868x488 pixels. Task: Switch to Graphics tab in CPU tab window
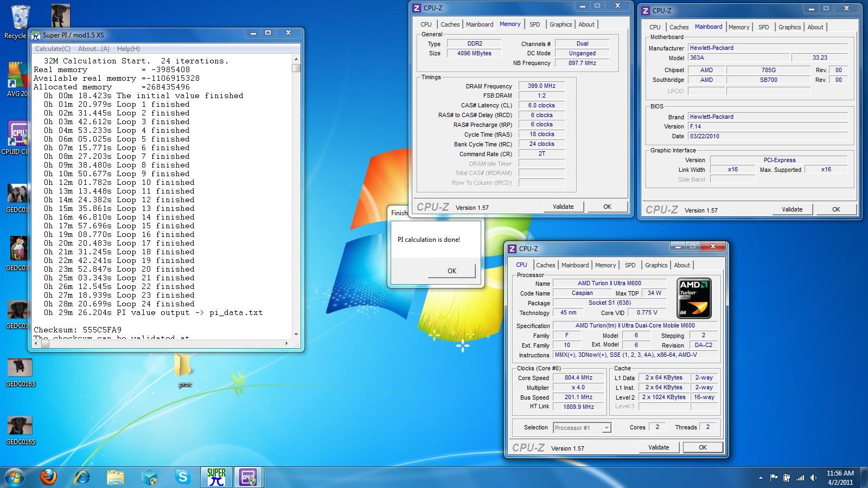(x=656, y=265)
